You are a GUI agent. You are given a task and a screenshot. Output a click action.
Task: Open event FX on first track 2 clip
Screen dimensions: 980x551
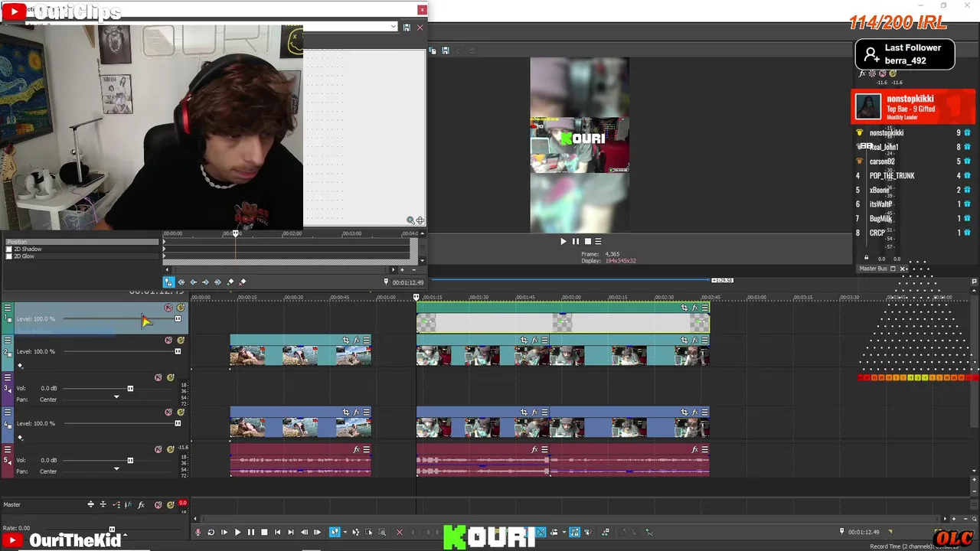(357, 340)
